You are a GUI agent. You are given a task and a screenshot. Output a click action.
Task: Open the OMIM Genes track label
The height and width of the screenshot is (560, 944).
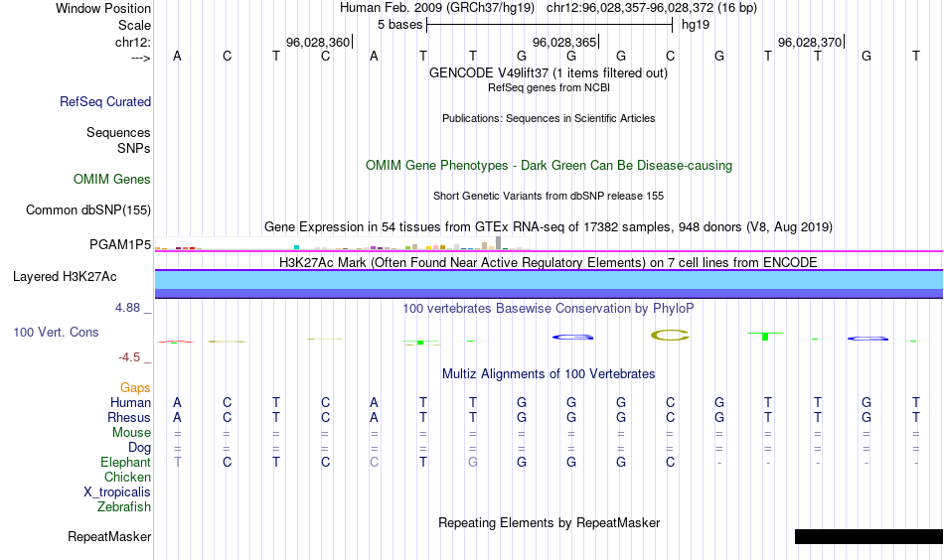point(111,180)
